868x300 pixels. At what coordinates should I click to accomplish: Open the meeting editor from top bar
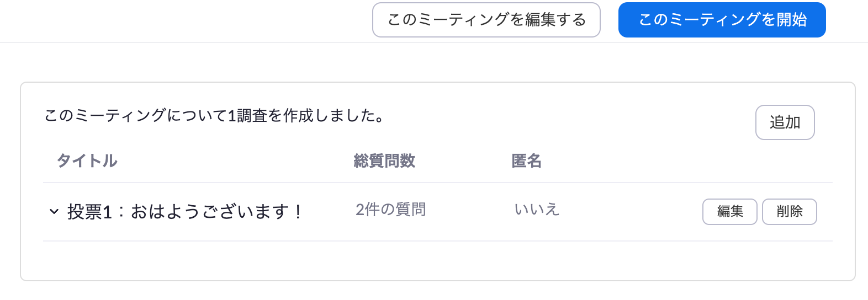coord(486,20)
